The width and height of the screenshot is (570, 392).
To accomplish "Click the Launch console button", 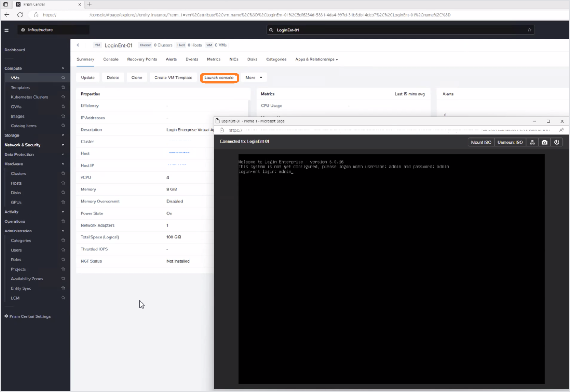I will [x=219, y=78].
